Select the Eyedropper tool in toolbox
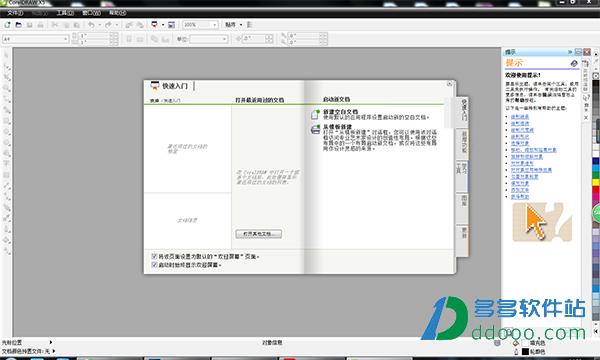This screenshot has height=360, width=600. pyautogui.click(x=7, y=218)
